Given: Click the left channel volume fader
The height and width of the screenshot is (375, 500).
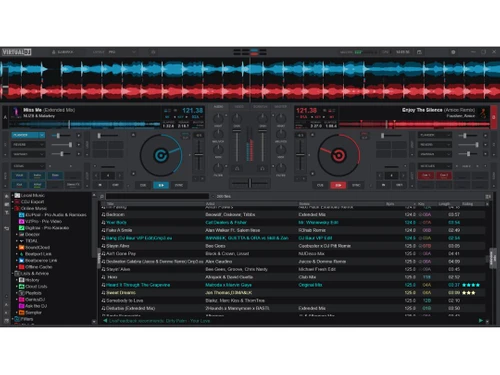Looking at the screenshot, I should pyautogui.click(x=237, y=131).
